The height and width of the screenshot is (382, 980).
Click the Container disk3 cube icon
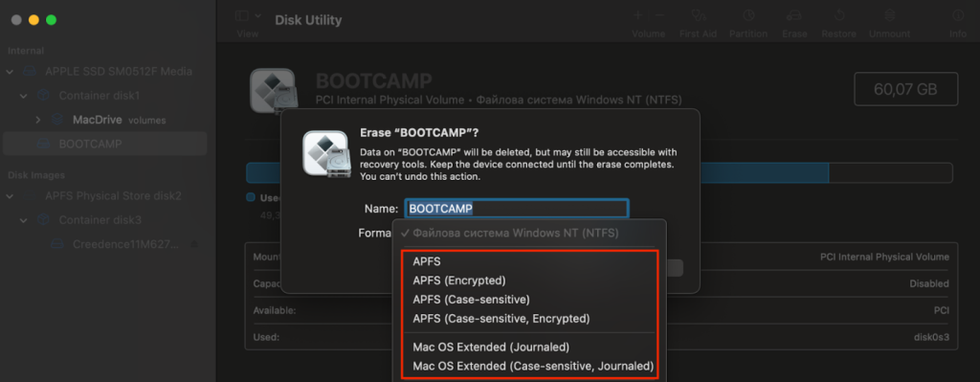(43, 220)
